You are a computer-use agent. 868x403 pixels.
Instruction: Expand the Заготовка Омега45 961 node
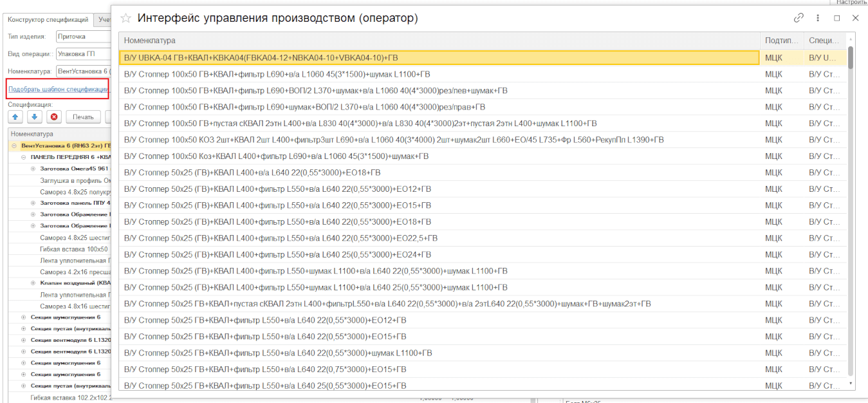click(33, 169)
